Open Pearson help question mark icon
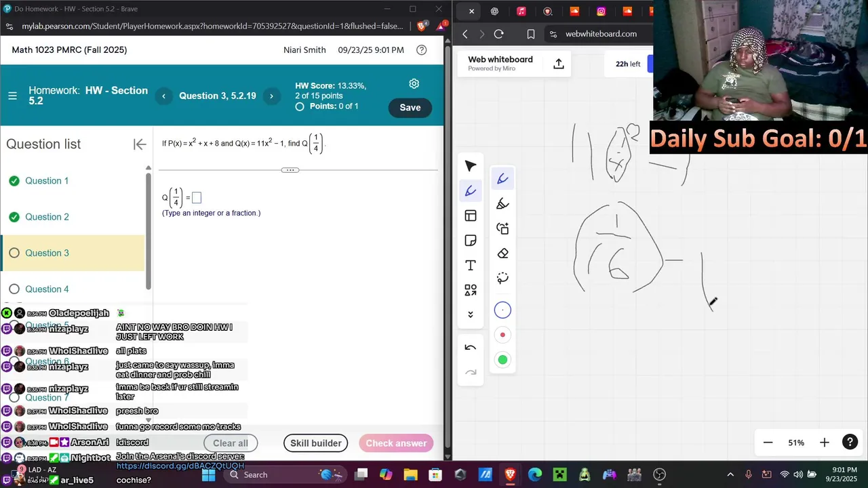The width and height of the screenshot is (868, 488). click(421, 50)
